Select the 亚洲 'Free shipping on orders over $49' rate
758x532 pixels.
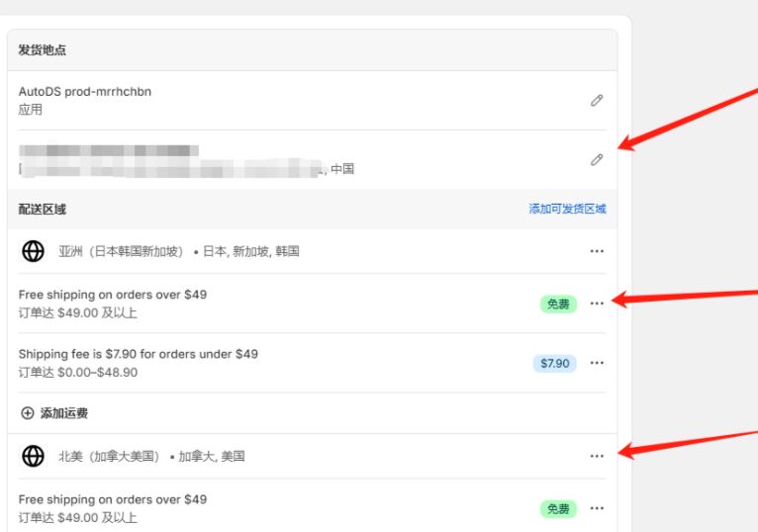[113, 295]
